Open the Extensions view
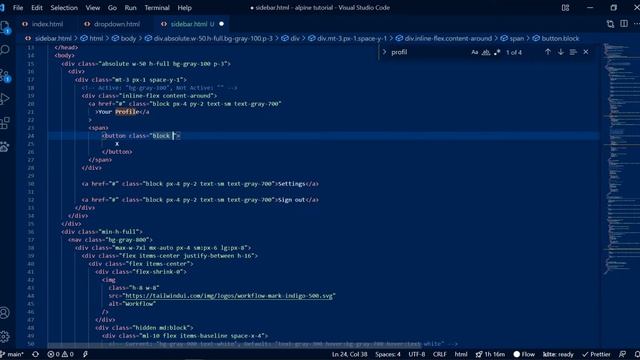Screen dimensions: 640x360 [5, 123]
